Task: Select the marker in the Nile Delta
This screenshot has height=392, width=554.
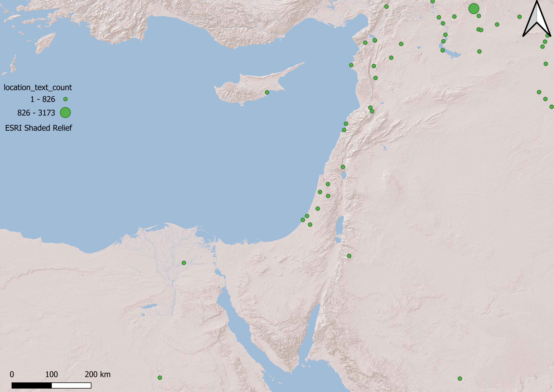Action: (184, 263)
